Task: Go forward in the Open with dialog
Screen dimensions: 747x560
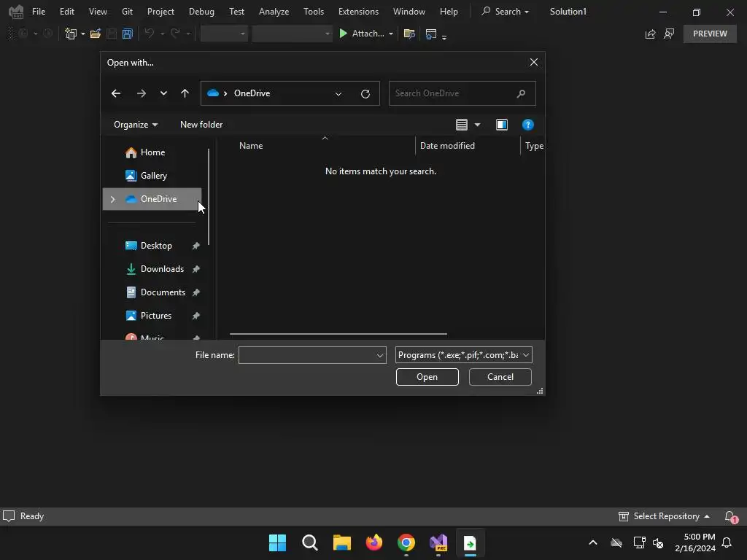Action: pos(141,93)
